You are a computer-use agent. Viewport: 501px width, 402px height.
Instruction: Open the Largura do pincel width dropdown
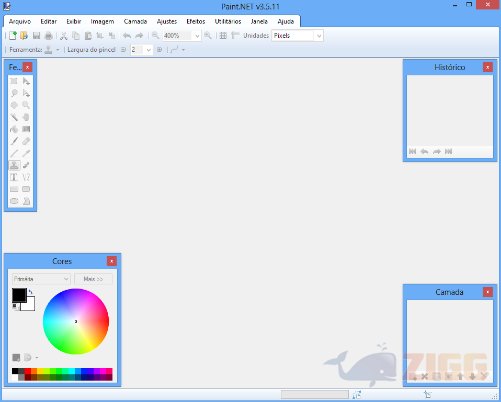[x=149, y=50]
